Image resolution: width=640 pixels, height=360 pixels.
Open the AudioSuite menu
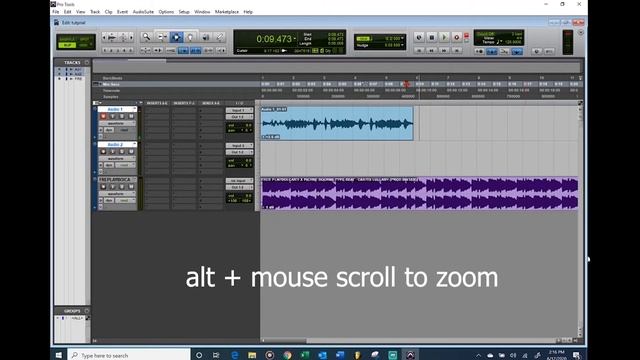click(143, 12)
